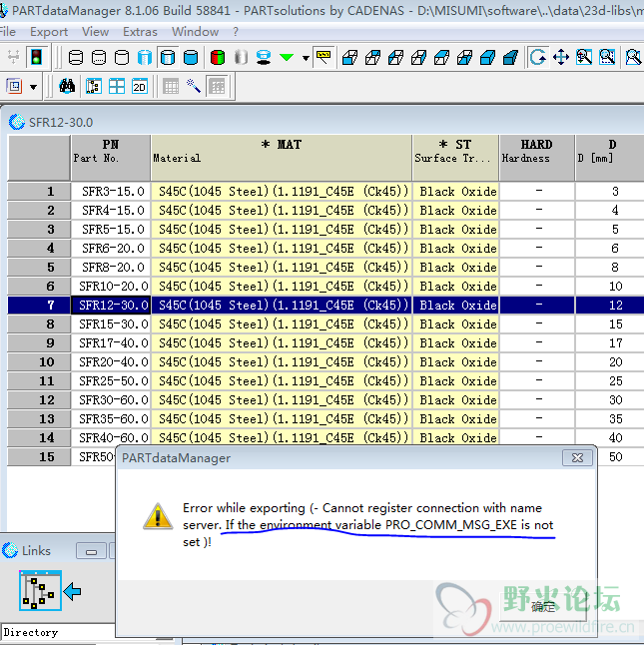Click the blue left arrow in Links panel
The image size is (644, 645).
tap(72, 591)
